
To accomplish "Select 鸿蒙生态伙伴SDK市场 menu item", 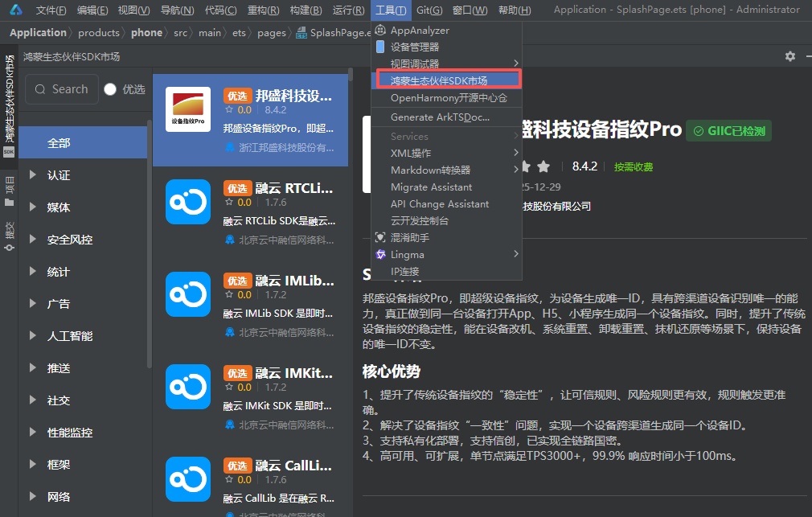I will pyautogui.click(x=448, y=80).
